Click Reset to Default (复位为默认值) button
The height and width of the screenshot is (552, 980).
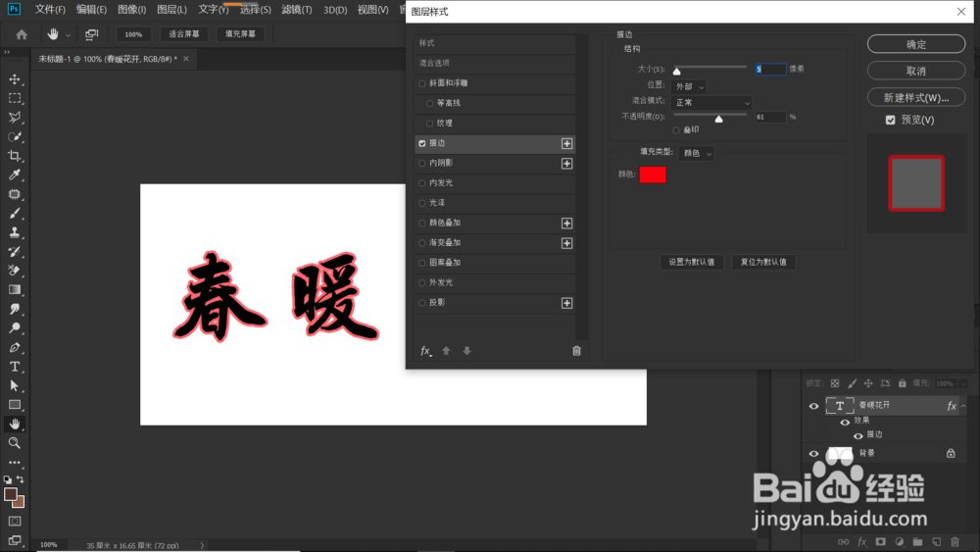(x=763, y=262)
